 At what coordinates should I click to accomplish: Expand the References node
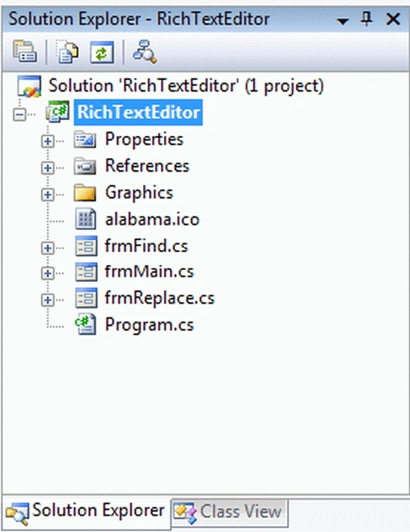[48, 168]
